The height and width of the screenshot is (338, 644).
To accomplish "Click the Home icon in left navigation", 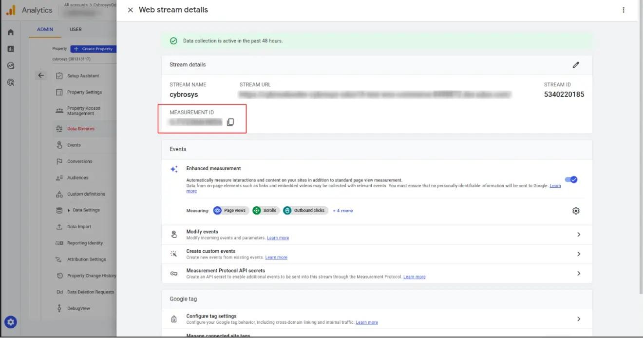I will point(10,32).
